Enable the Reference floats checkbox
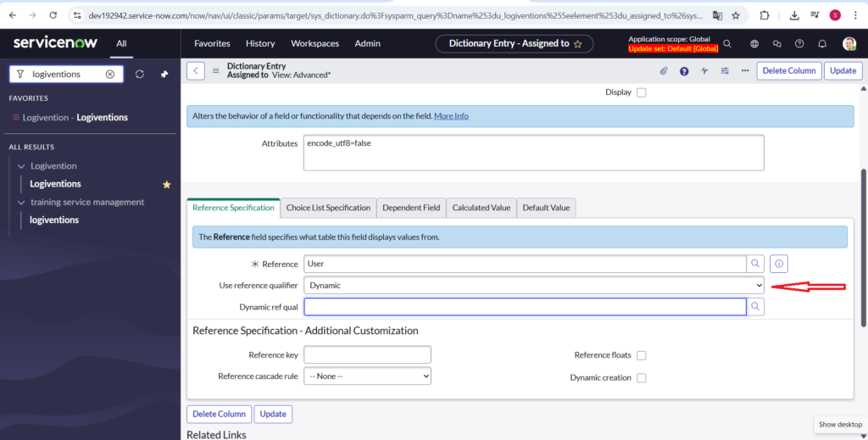The width and height of the screenshot is (868, 440). pos(641,355)
